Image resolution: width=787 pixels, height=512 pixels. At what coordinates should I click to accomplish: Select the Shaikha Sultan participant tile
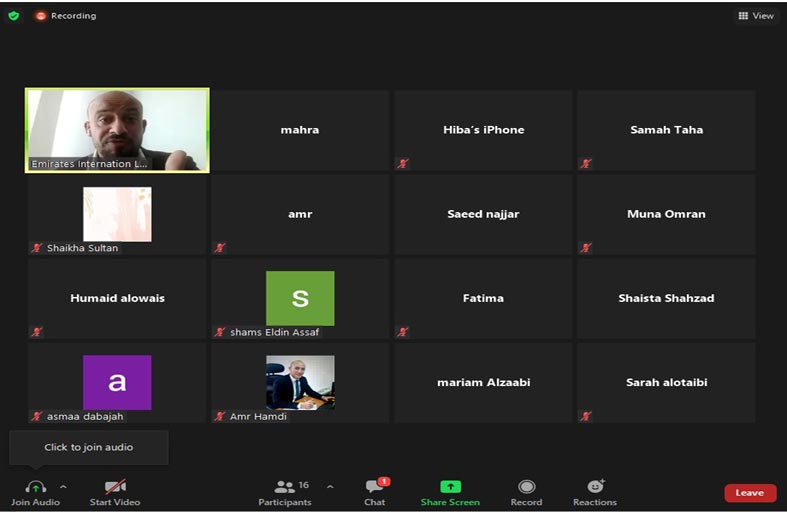117,214
